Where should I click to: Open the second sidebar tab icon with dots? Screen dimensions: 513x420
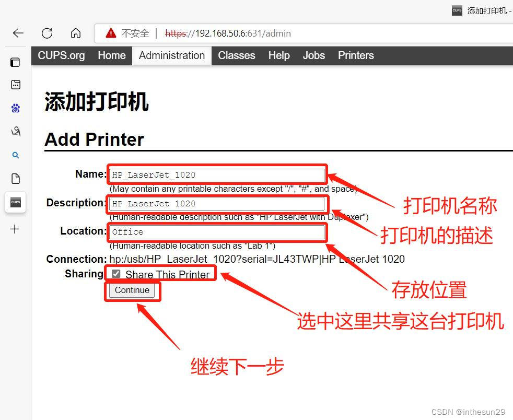[15, 85]
